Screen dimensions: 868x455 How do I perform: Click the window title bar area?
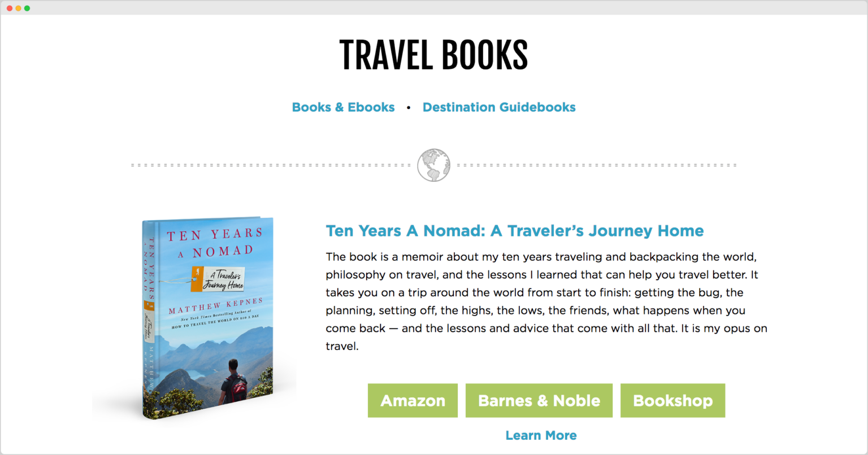pyautogui.click(x=434, y=8)
